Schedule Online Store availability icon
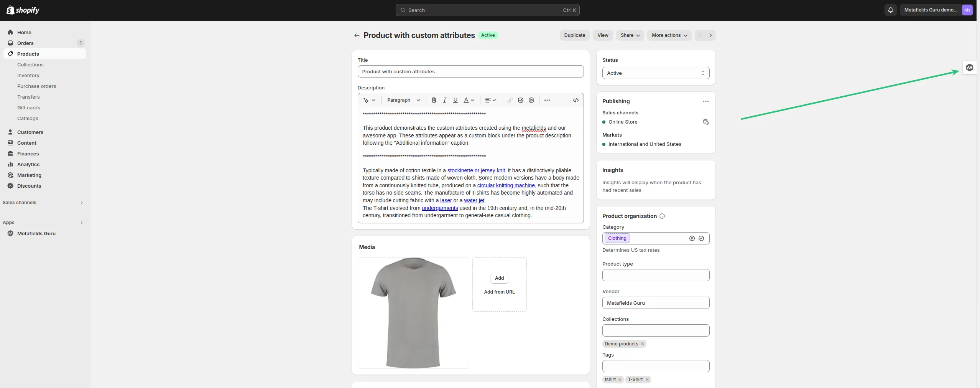The height and width of the screenshot is (388, 980). click(x=705, y=122)
